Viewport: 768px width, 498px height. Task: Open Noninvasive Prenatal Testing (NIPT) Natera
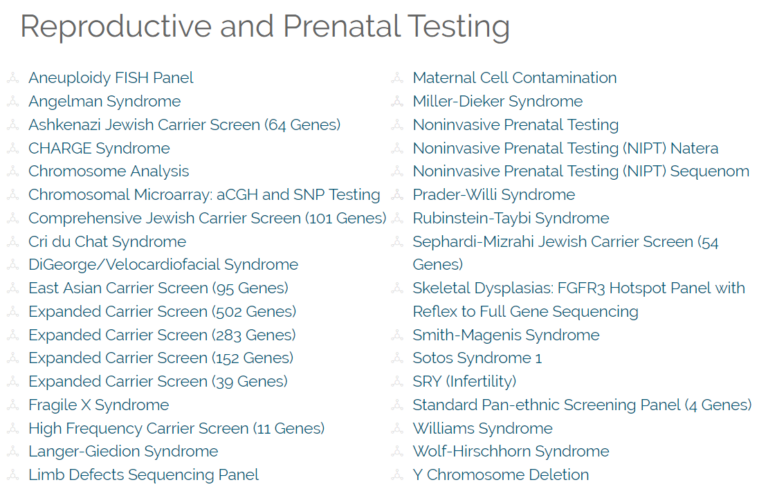pos(565,148)
